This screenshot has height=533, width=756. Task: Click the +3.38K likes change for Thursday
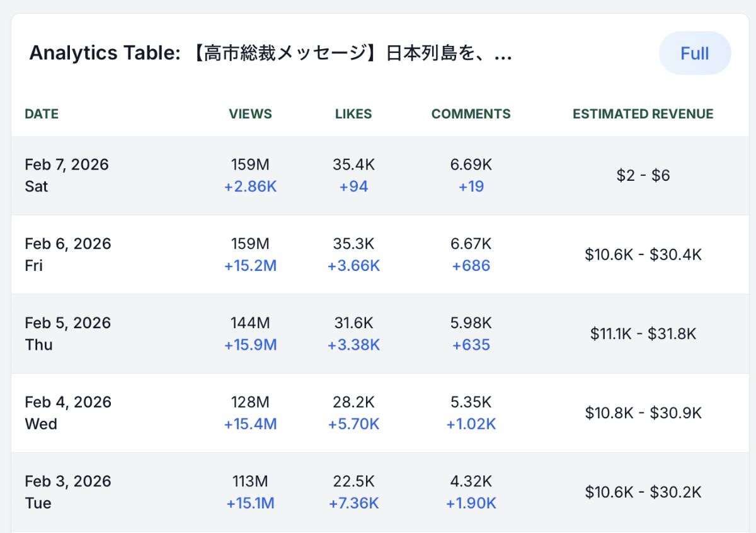click(353, 345)
